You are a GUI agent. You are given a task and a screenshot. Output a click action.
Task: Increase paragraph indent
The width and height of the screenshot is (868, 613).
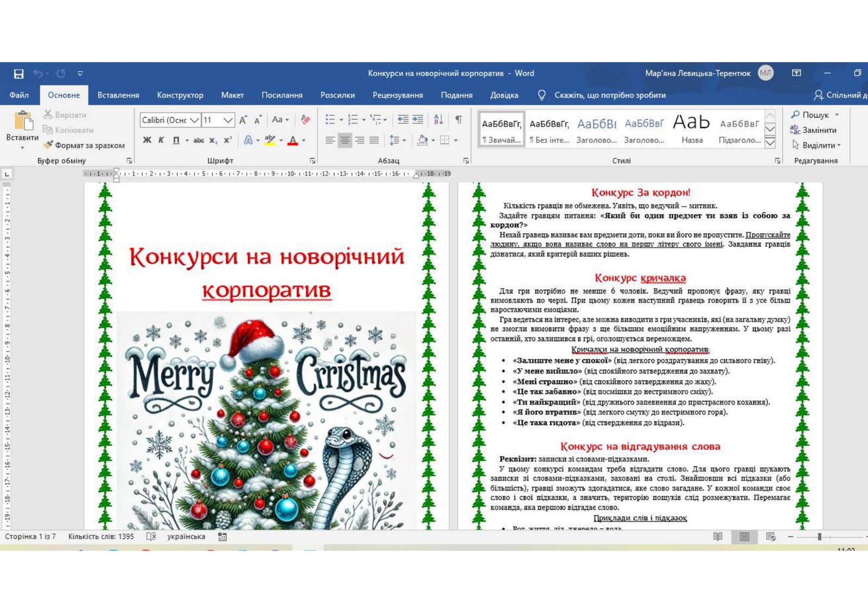[x=418, y=120]
